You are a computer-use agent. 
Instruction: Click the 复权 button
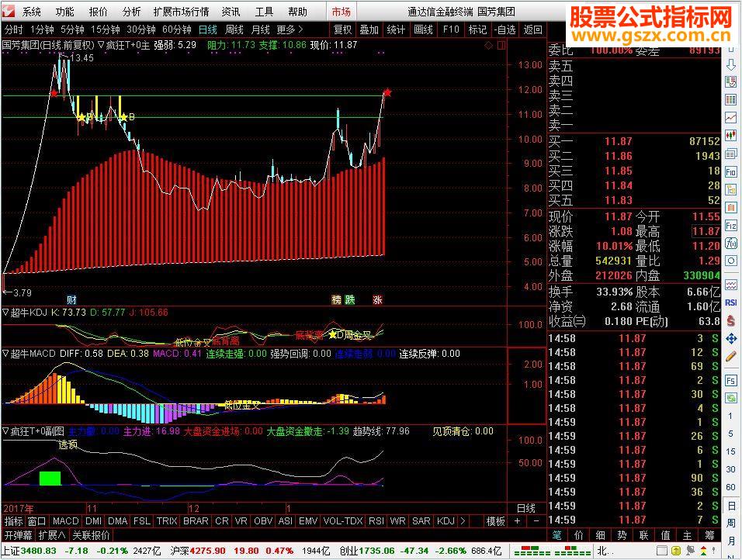342,29
